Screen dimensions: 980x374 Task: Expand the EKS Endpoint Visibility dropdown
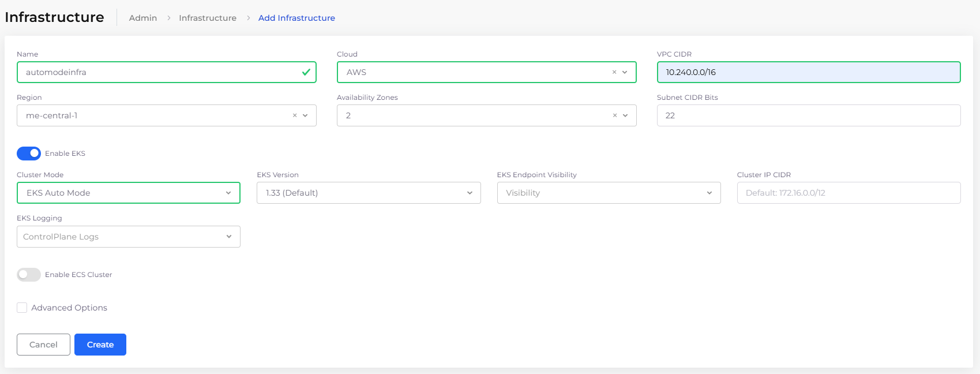coord(608,193)
